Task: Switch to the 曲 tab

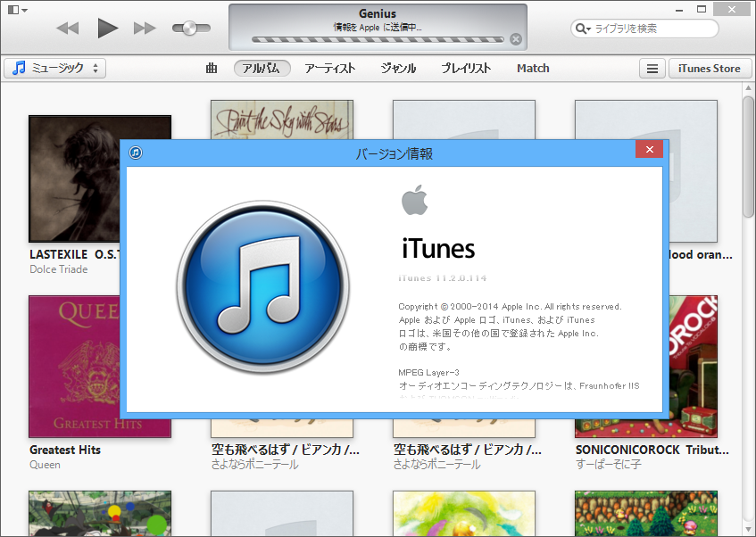Action: pyautogui.click(x=212, y=68)
